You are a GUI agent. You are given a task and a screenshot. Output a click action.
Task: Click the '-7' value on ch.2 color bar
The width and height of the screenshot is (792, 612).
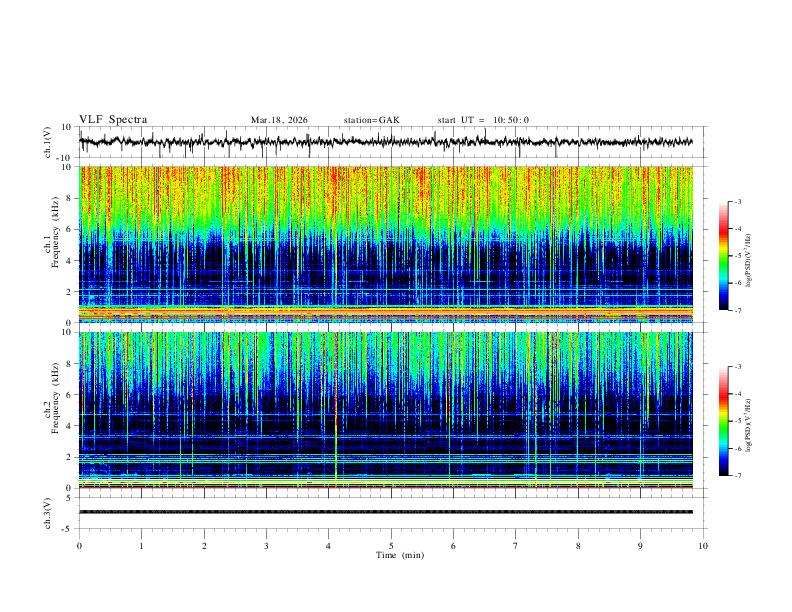coord(737,476)
